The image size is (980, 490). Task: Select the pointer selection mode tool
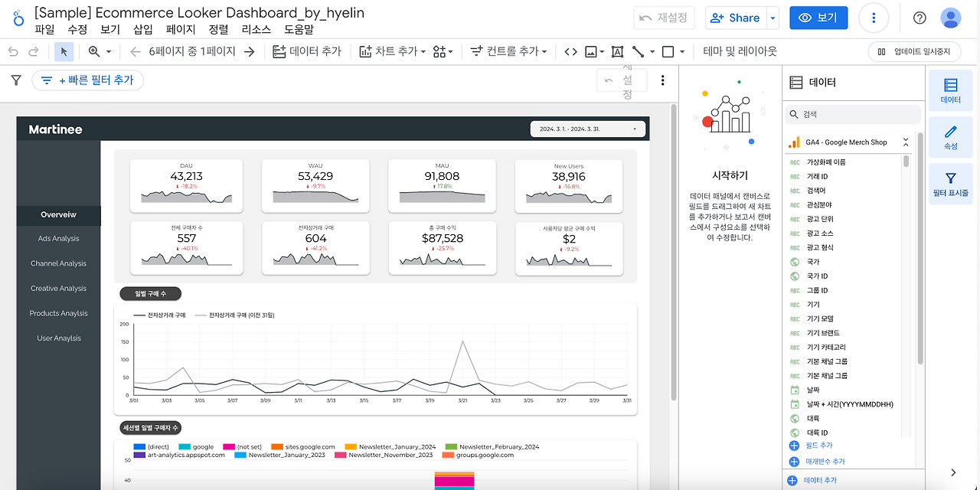pos(64,51)
